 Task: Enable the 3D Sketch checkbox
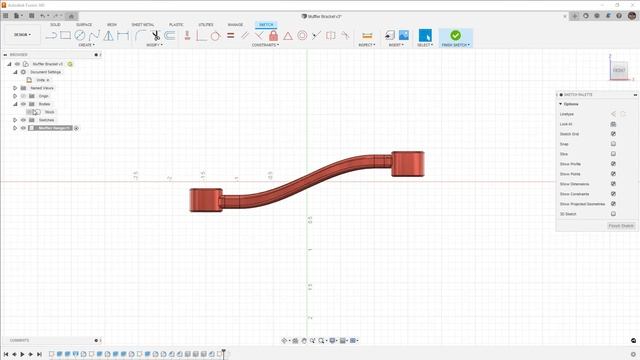(613, 214)
